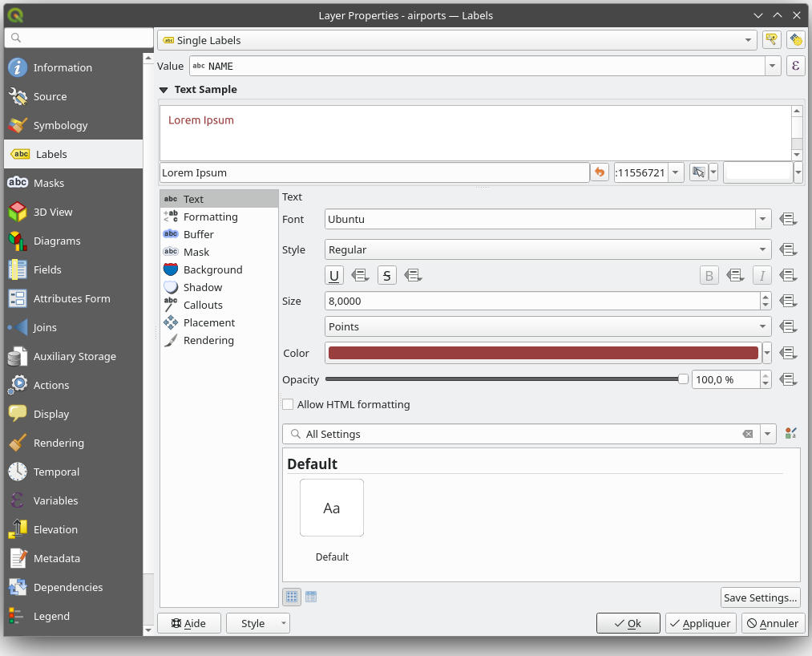Toggle underline text formatting
The height and width of the screenshot is (656, 812).
click(x=334, y=276)
